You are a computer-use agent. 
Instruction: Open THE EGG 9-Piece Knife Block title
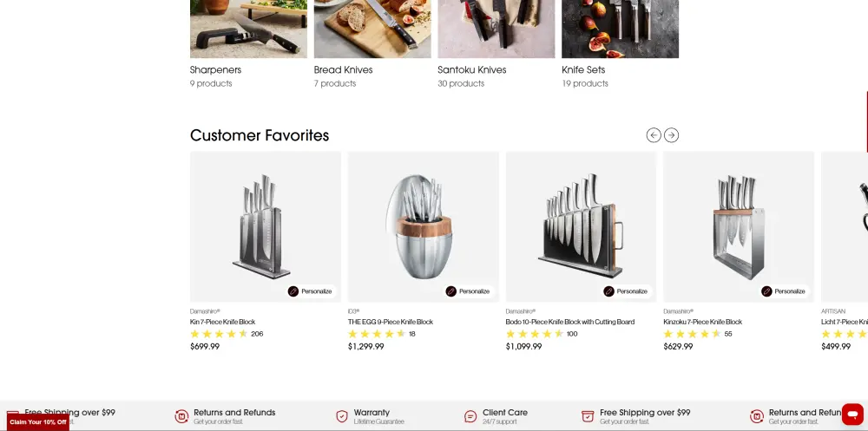[391, 322]
